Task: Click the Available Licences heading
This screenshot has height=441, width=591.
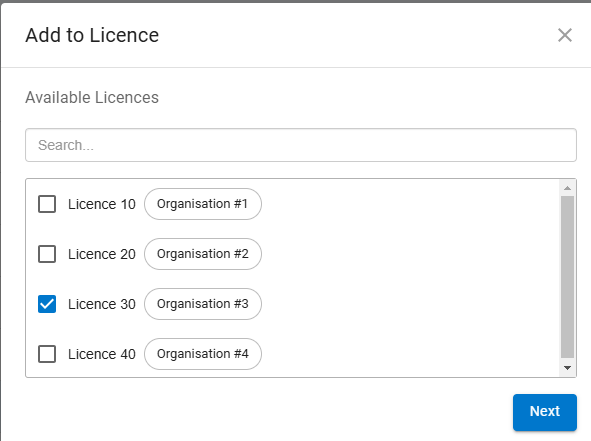Action: point(92,98)
